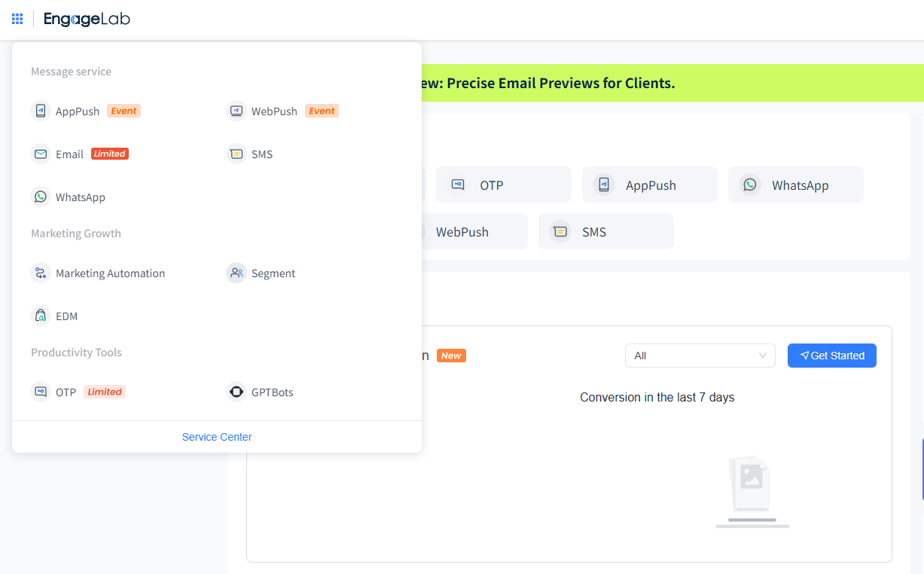Click the Marketing Automation icon

click(41, 273)
